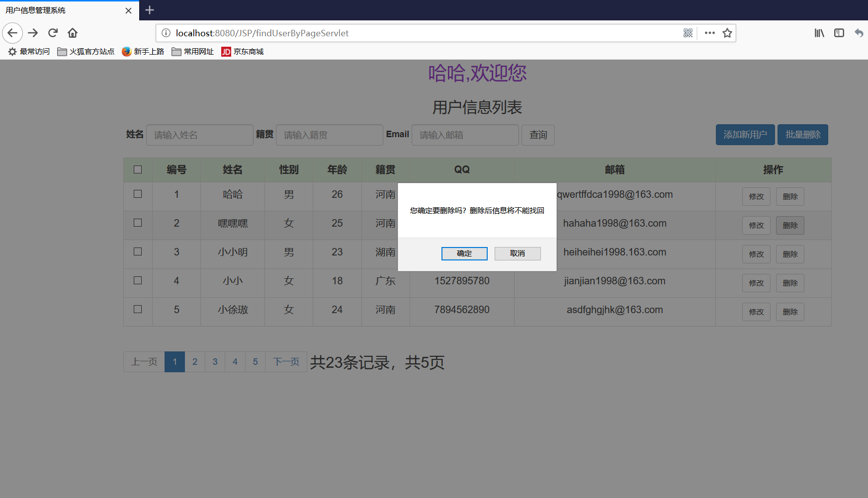This screenshot has width=868, height=498.
Task: Check the checkbox for user 小小
Action: [138, 281]
